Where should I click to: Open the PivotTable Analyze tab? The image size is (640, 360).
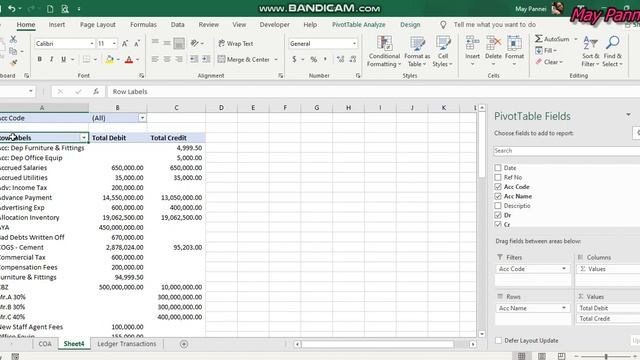pos(358,24)
